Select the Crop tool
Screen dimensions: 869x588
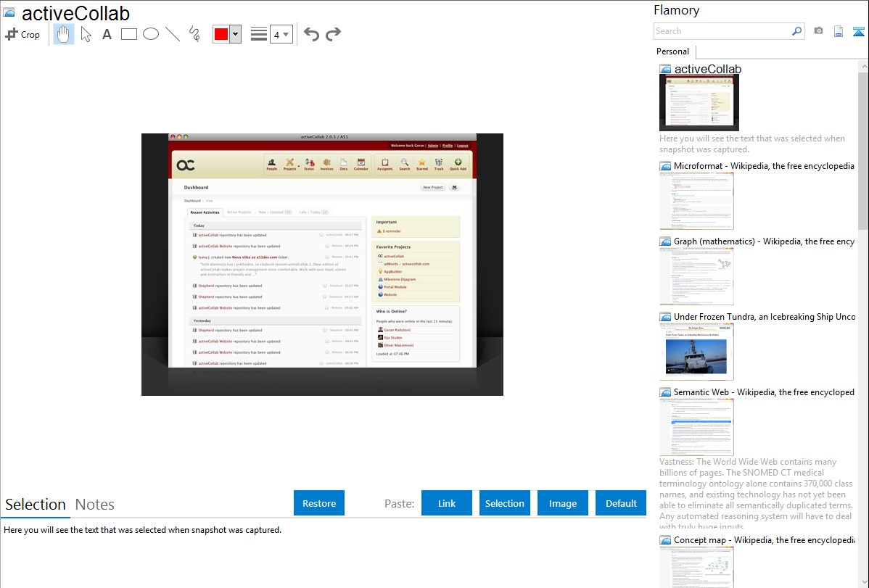pyautogui.click(x=22, y=34)
